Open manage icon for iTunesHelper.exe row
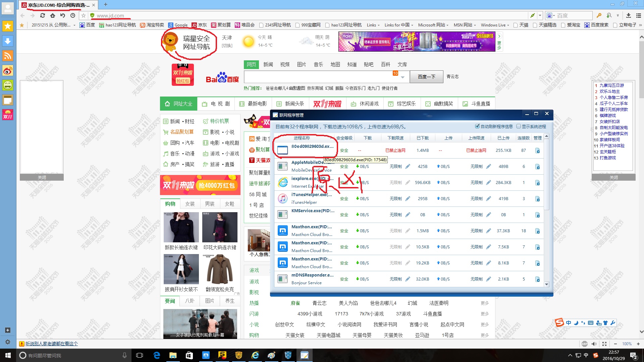Viewport: 644px width, 362px height. point(537,199)
